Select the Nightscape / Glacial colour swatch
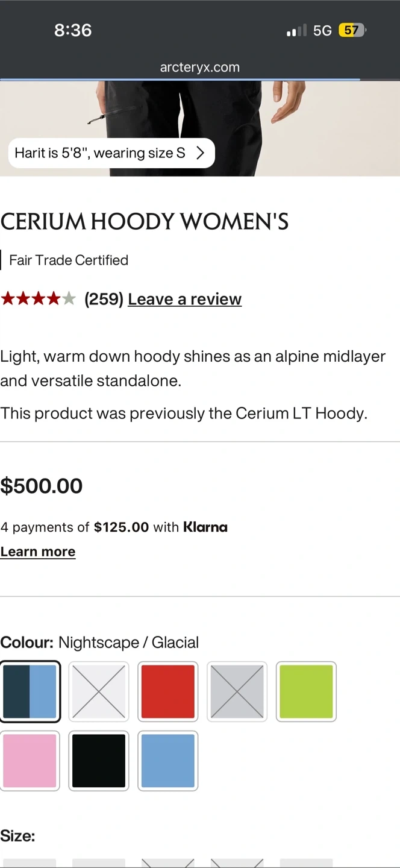Screen dimensions: 400x868 point(30,691)
